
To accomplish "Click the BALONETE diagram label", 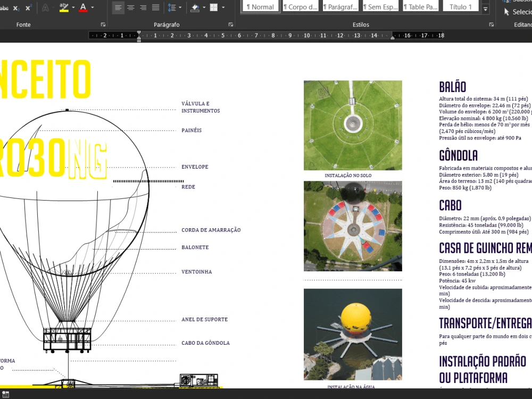I will 195,247.
